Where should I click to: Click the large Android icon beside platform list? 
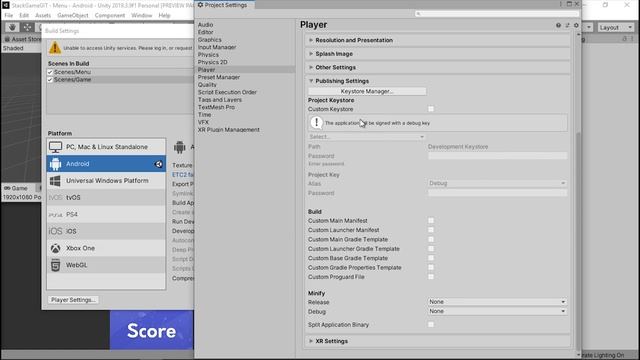[x=180, y=147]
